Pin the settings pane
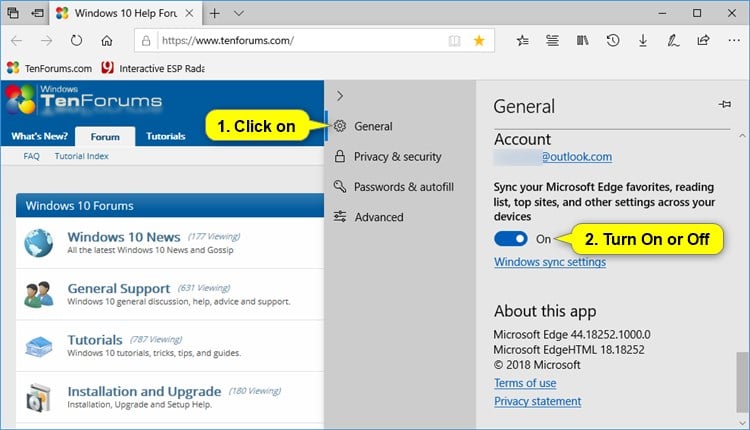This screenshot has width=750, height=430. [725, 104]
